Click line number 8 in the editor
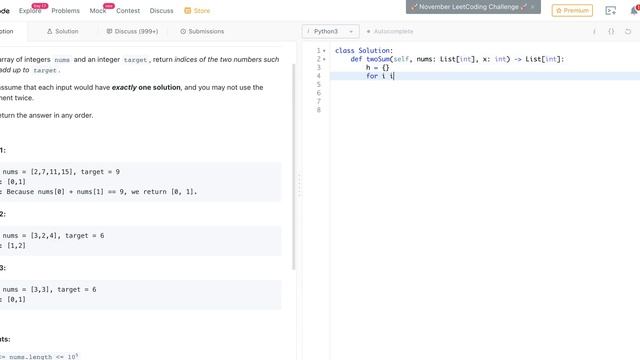 (x=319, y=110)
